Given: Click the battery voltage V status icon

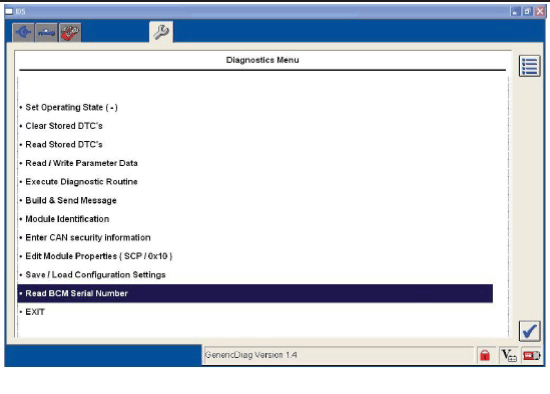Looking at the screenshot, I should 509,355.
